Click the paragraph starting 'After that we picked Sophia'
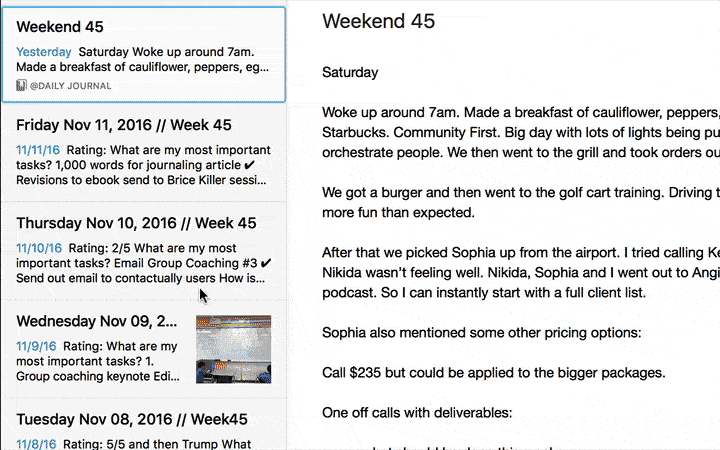Viewport: 720px width, 450px height. (521, 272)
